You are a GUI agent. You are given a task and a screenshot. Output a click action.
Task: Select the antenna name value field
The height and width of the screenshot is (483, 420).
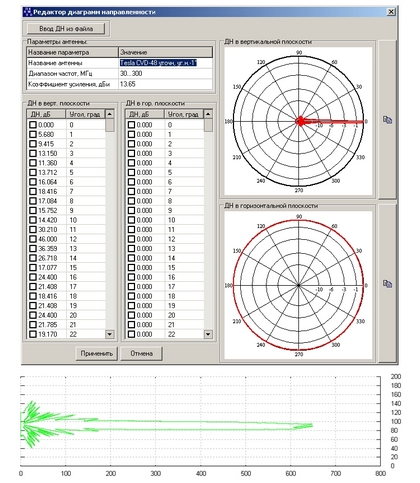(165, 63)
